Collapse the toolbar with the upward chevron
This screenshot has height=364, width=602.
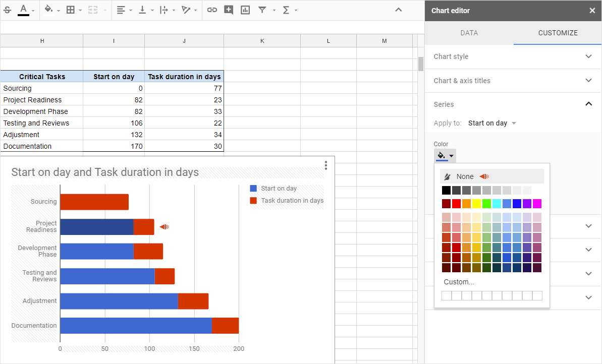399,10
